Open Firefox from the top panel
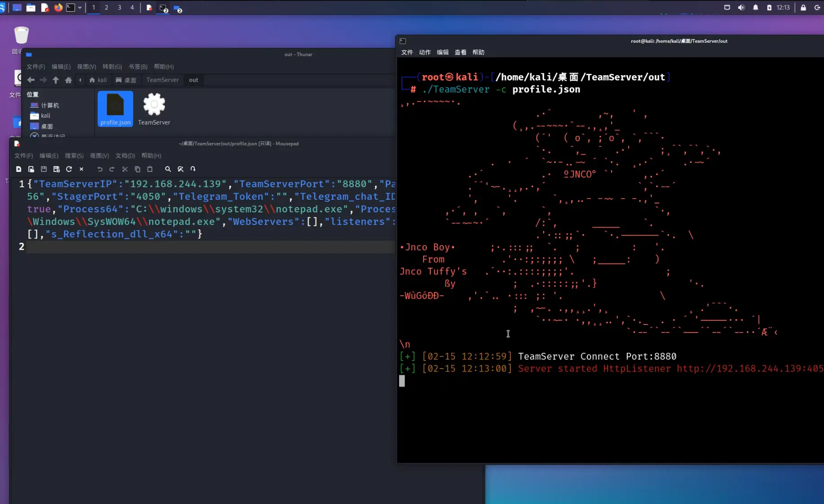This screenshot has width=824, height=504. [58, 8]
